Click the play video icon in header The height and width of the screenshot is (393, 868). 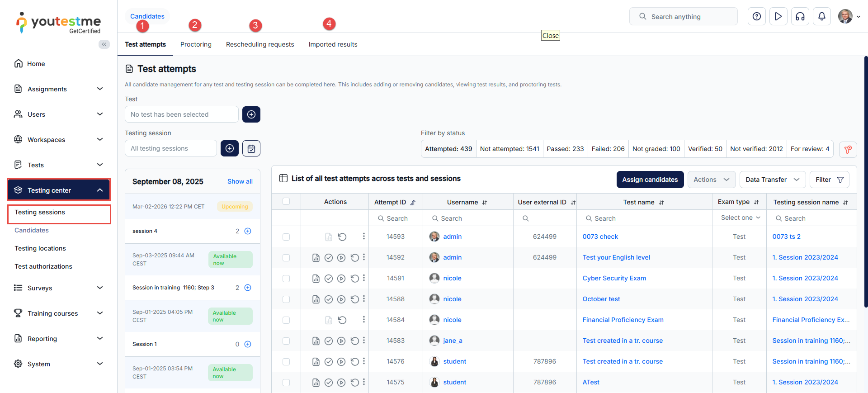pos(778,17)
